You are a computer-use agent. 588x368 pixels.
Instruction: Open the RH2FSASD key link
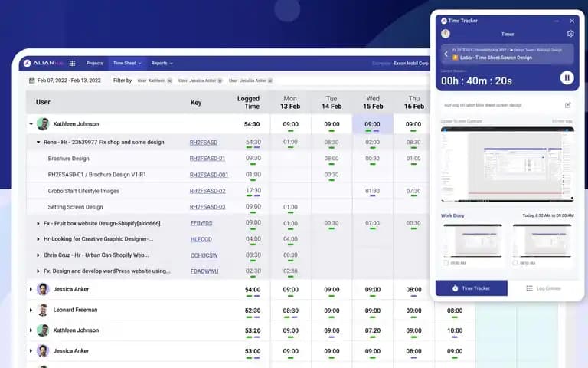pyautogui.click(x=204, y=143)
